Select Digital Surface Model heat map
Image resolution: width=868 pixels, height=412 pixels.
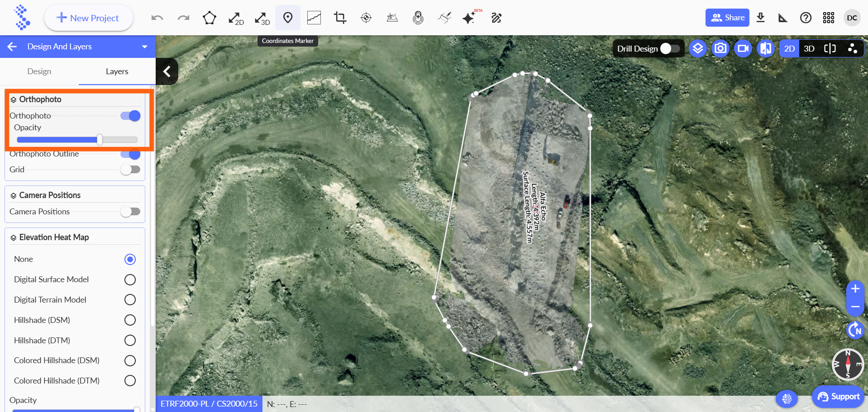pyautogui.click(x=130, y=279)
